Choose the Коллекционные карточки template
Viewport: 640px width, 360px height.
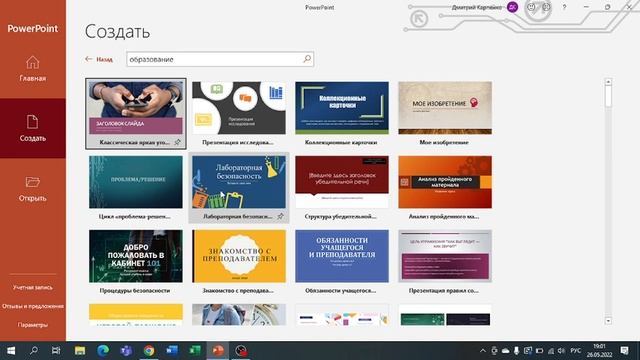tap(342, 108)
